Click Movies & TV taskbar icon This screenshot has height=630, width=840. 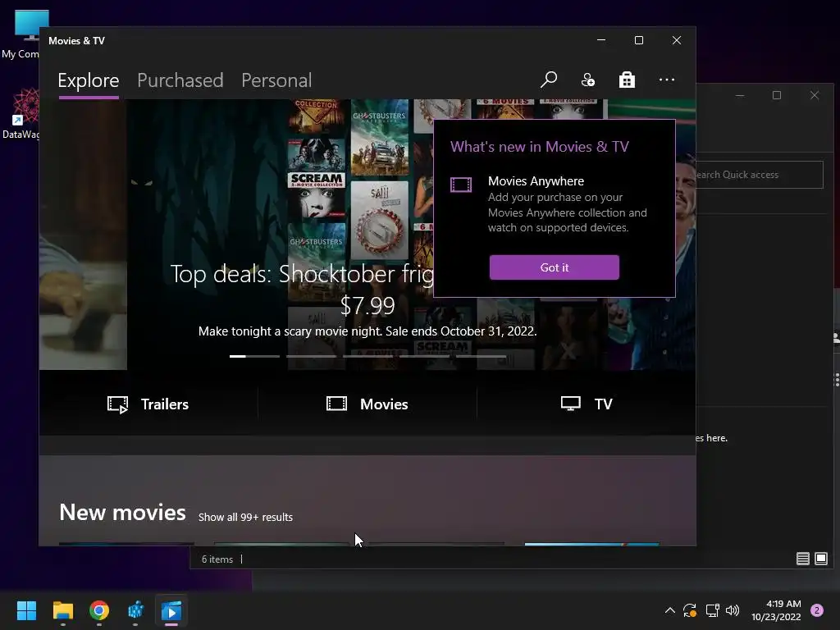[171, 610]
